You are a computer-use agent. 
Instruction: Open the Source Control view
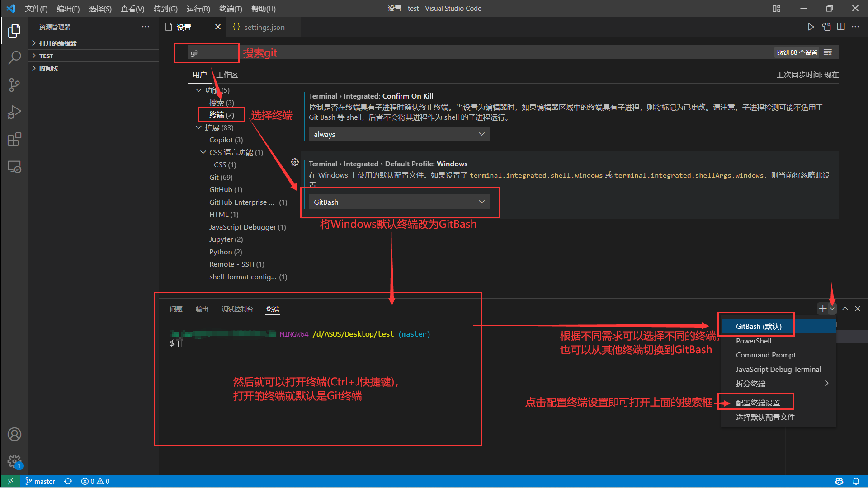(x=14, y=85)
